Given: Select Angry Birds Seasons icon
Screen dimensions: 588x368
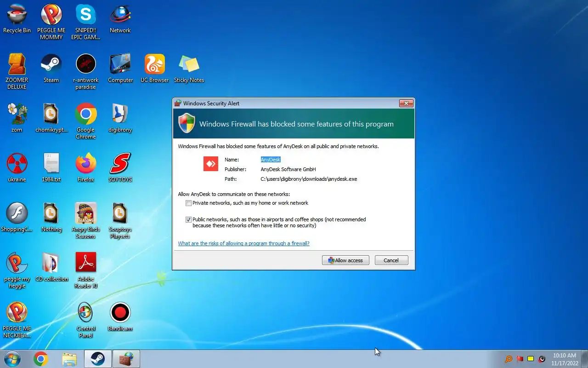Looking at the screenshot, I should coord(86,221).
